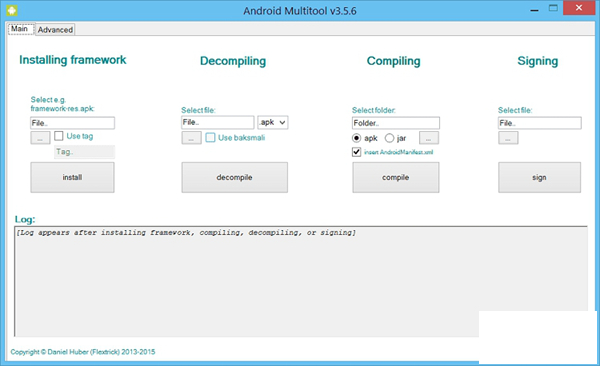Uncheck insert AndroidManifest.xml checkbox
The height and width of the screenshot is (366, 600).
[356, 152]
